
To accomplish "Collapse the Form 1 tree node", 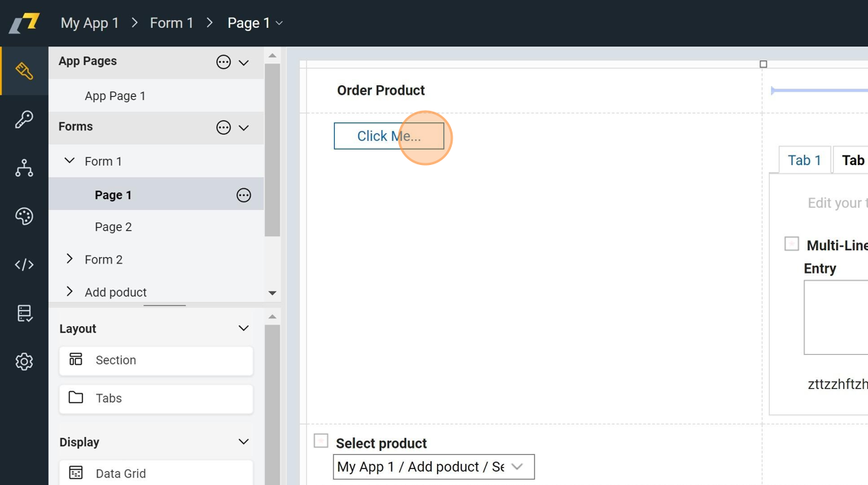I will [70, 161].
